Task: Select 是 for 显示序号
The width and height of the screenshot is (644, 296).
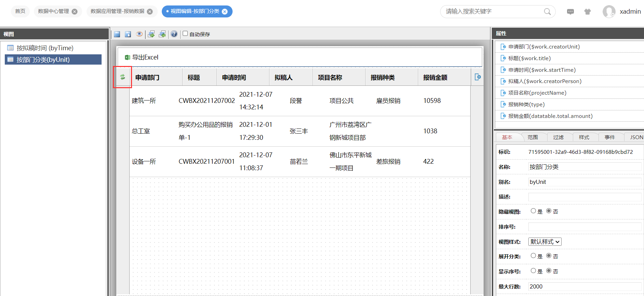Action: 533,271
